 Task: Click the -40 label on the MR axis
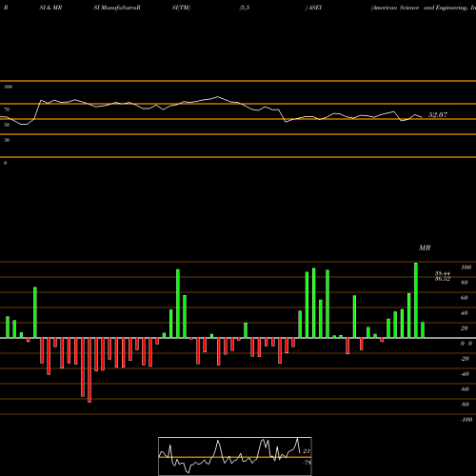(x=465, y=374)
